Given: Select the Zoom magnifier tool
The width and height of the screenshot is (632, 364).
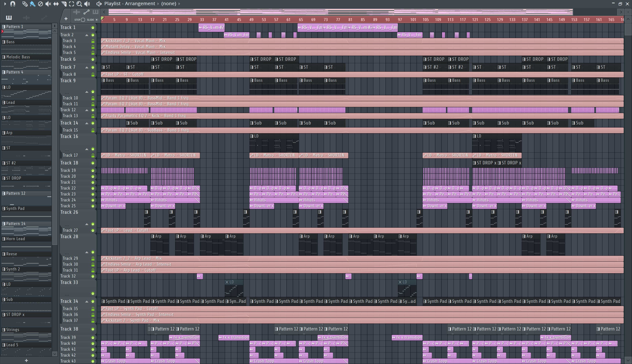Looking at the screenshot, I should pyautogui.click(x=79, y=4).
